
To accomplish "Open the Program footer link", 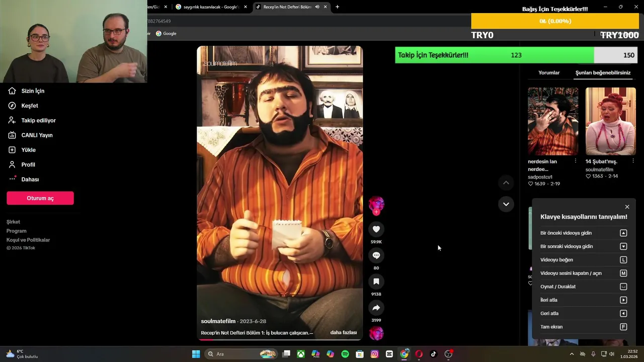I will click(16, 231).
